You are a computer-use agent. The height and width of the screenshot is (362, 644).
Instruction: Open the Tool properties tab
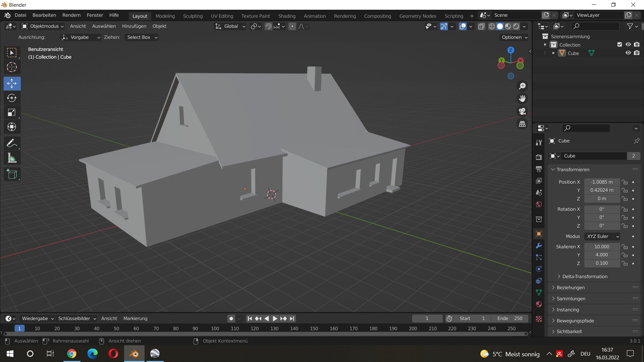tap(539, 143)
